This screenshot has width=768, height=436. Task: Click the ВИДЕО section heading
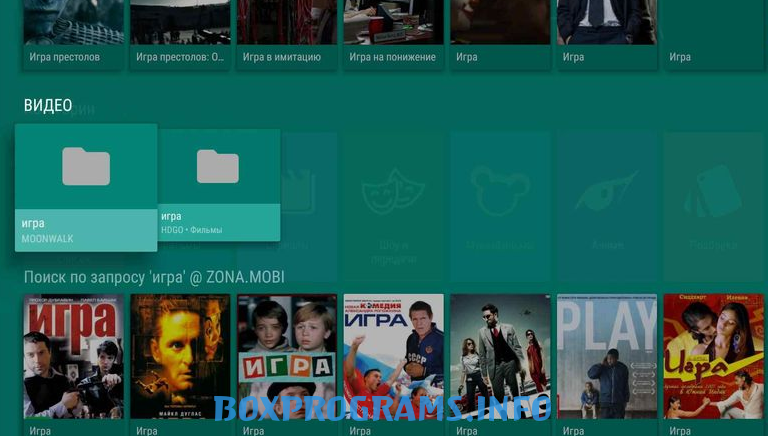48,106
